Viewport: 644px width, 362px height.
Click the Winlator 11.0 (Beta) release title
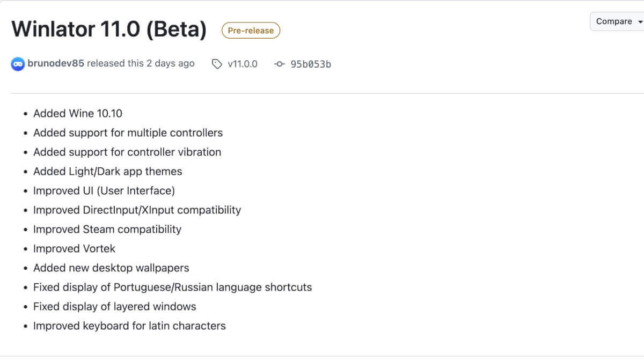coord(109,29)
